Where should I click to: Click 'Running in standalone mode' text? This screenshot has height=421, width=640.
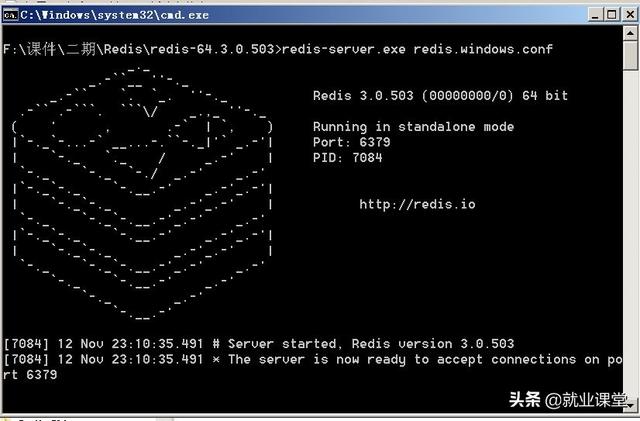tap(413, 127)
